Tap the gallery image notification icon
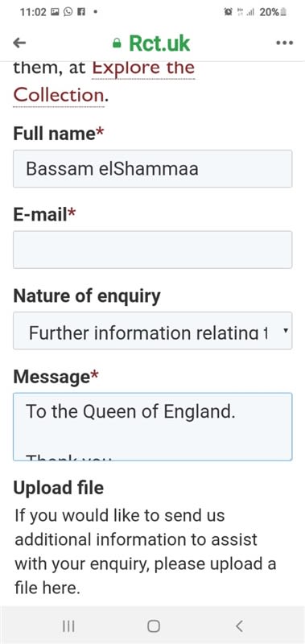Screen dimensions: 305x644 pyautogui.click(x=55, y=12)
